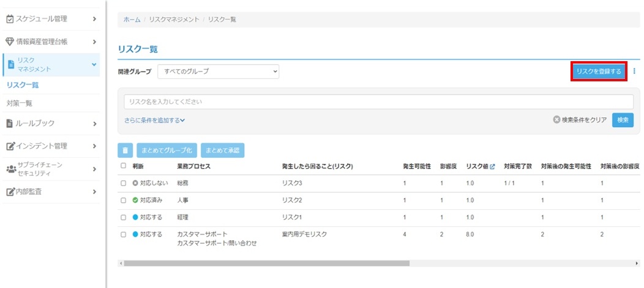Image resolution: width=644 pixels, height=288 pixels.
Task: Click the 案内用デモリスク risk name
Action: pyautogui.click(x=304, y=234)
